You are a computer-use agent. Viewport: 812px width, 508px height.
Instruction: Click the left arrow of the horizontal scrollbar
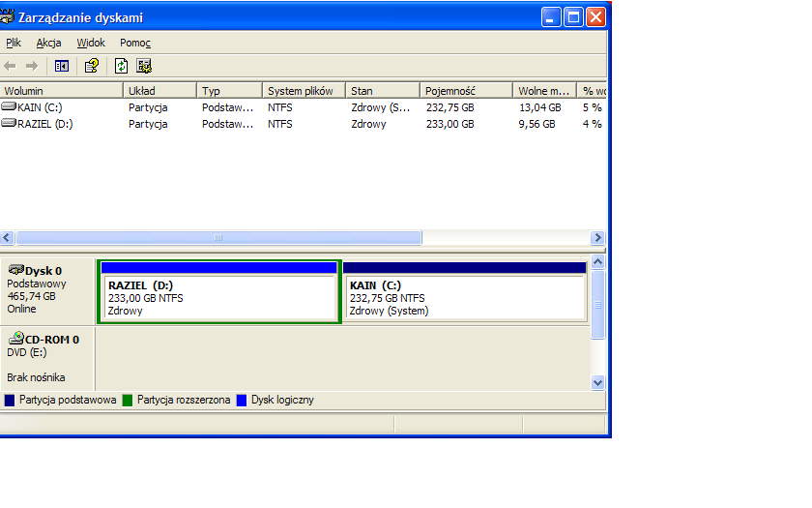point(7,237)
